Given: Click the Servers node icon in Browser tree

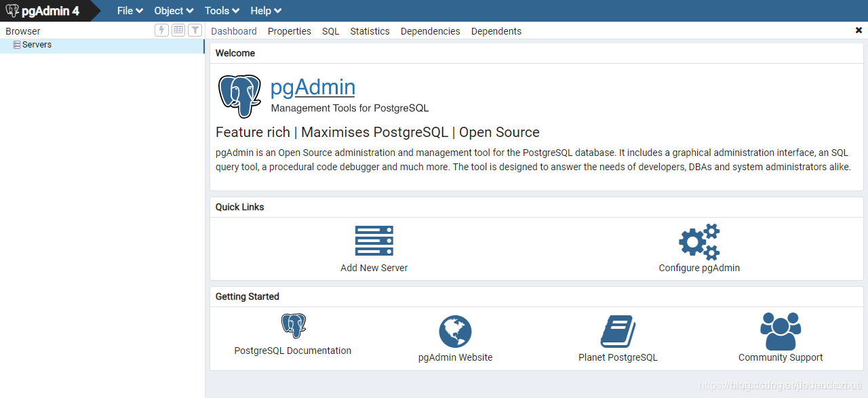Looking at the screenshot, I should click(17, 45).
